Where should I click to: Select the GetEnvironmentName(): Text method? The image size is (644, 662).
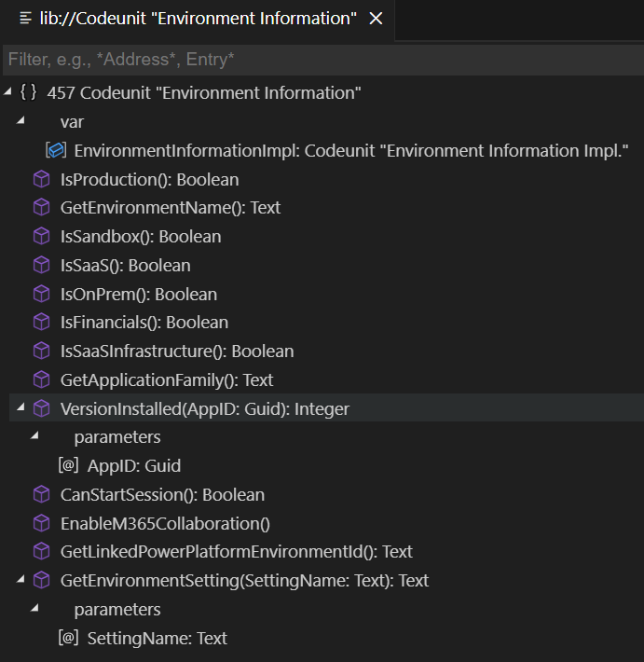170,208
